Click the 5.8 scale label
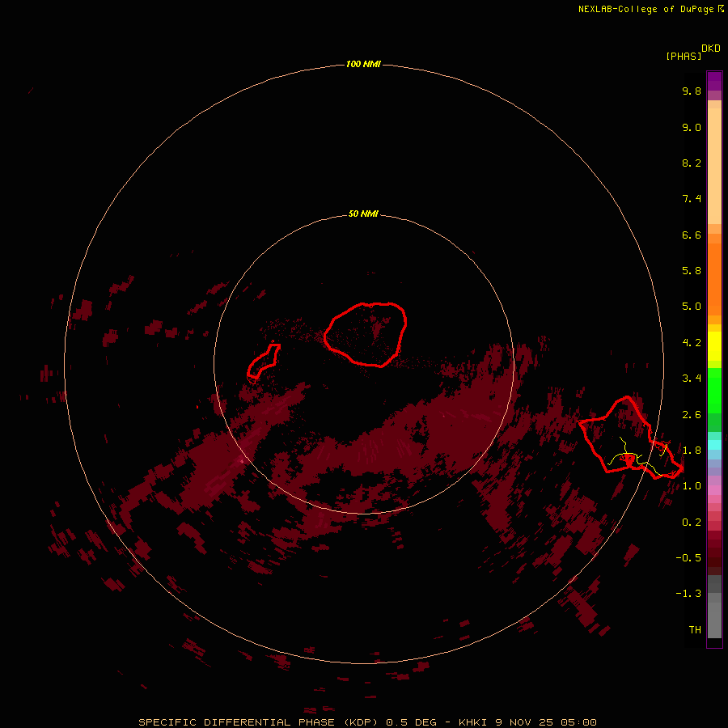 click(692, 271)
